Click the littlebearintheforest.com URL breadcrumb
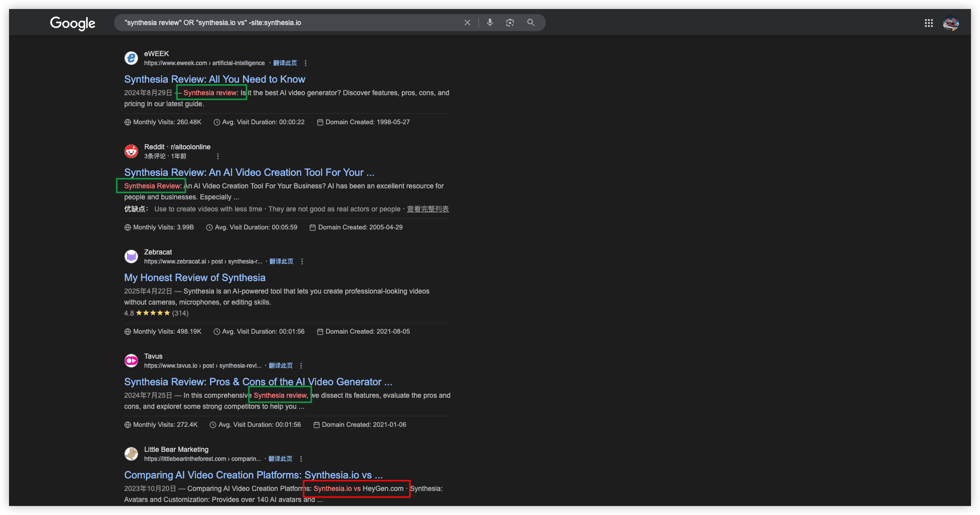 (x=202, y=459)
